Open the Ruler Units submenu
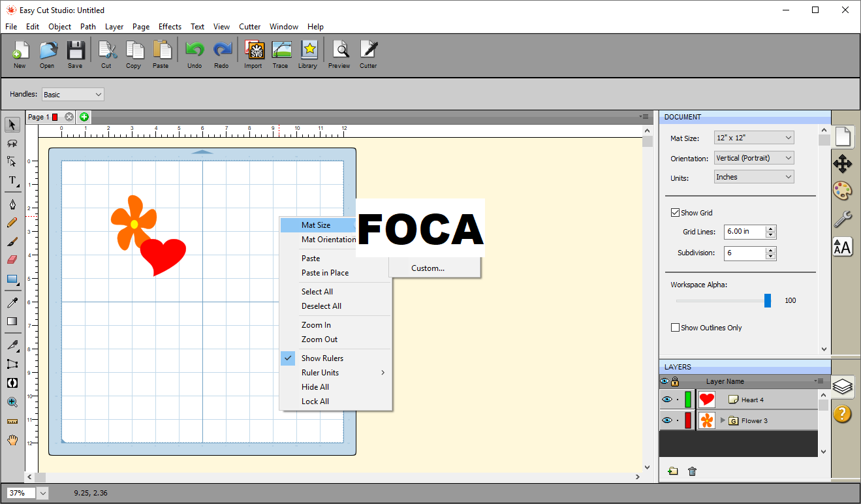This screenshot has width=861, height=504. 336,372
